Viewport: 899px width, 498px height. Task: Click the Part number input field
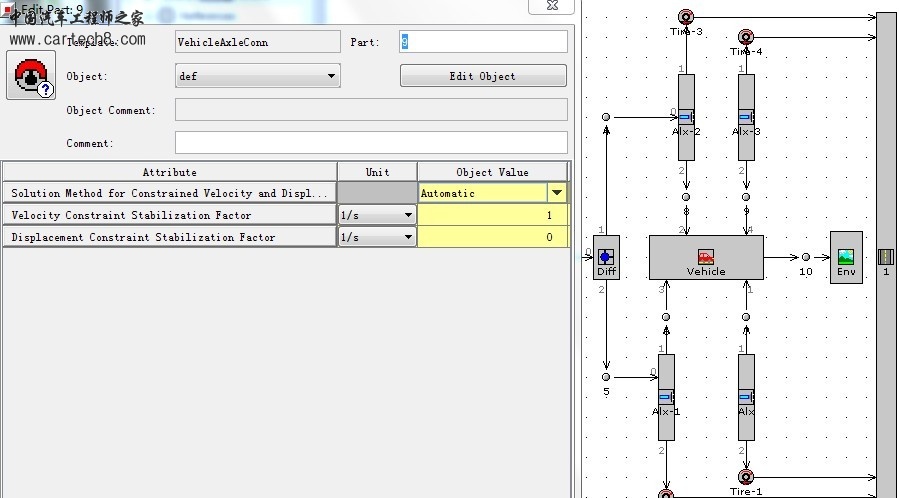point(483,42)
